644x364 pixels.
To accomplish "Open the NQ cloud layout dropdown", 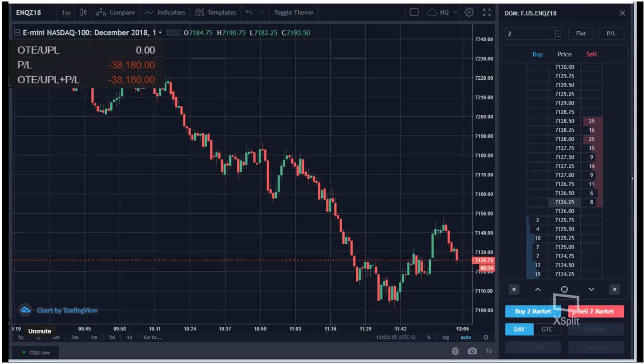I will (442, 13).
